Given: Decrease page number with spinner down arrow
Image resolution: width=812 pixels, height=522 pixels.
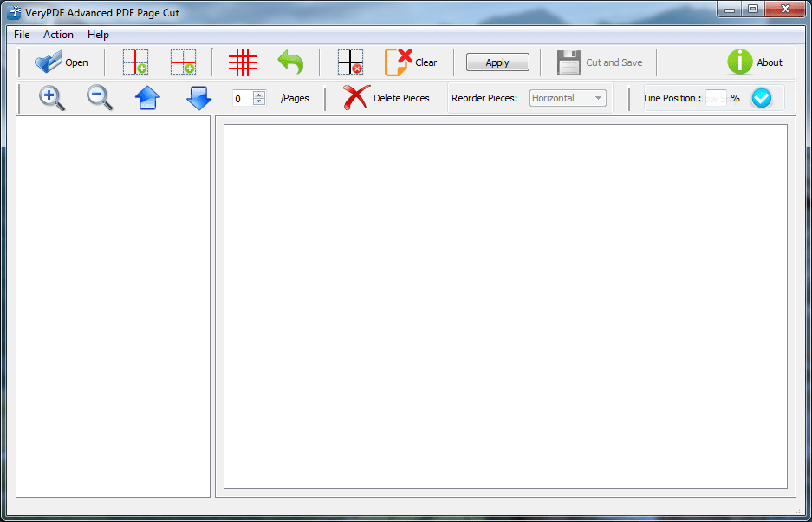Looking at the screenshot, I should coord(259,101).
